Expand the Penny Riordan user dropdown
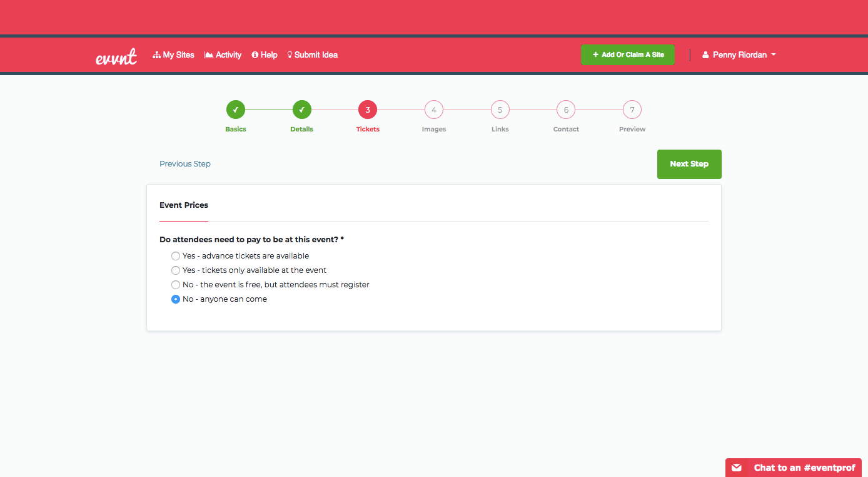 [739, 55]
